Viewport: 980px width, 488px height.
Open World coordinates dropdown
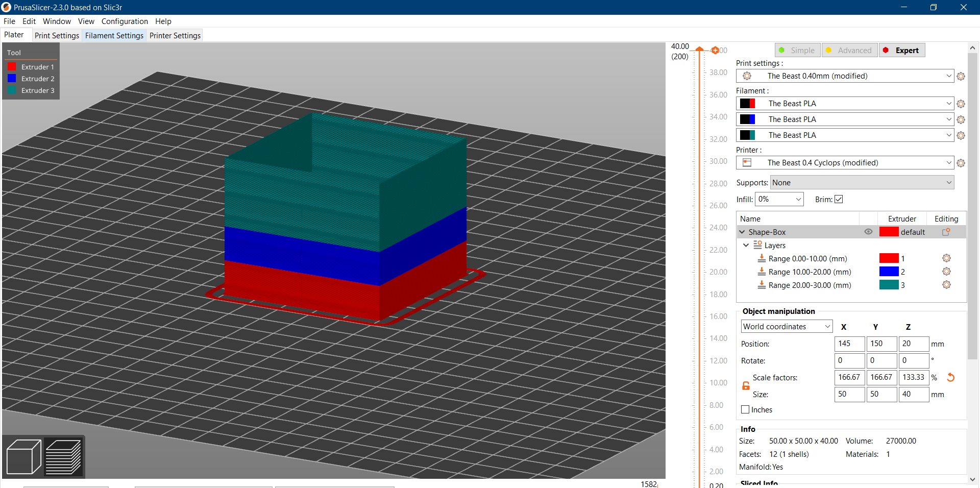[787, 327]
